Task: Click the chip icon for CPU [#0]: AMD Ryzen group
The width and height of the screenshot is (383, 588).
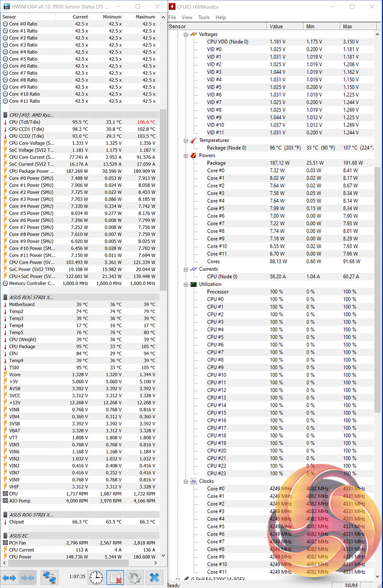Action: (5, 115)
